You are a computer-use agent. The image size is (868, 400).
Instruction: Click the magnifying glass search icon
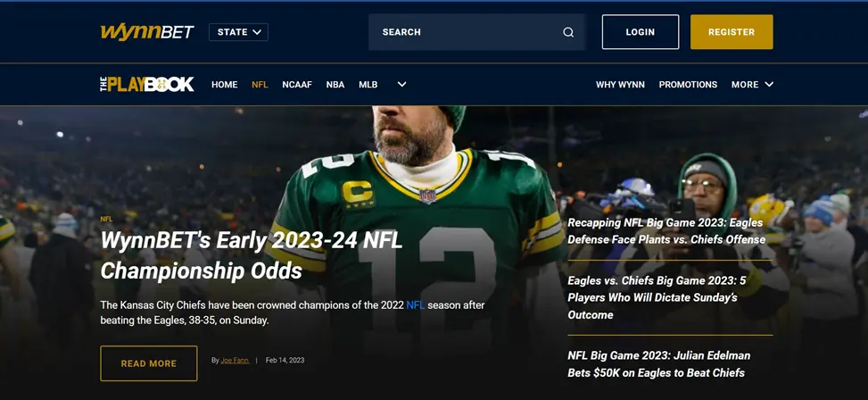568,32
